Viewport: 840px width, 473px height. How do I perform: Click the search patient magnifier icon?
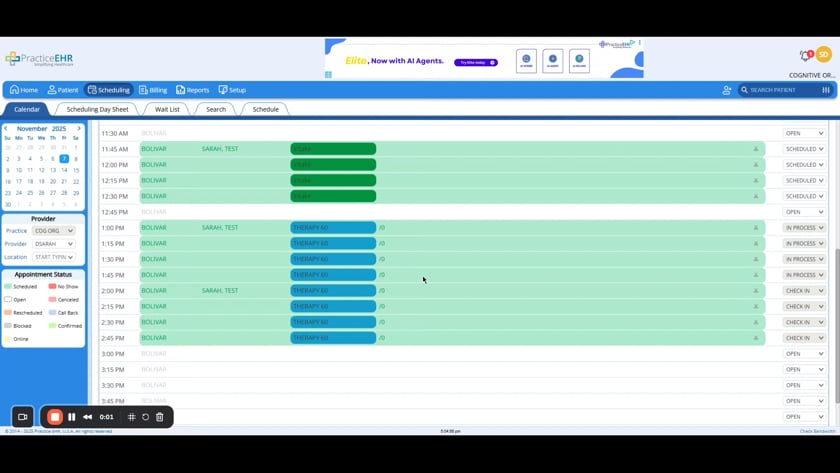(744, 90)
